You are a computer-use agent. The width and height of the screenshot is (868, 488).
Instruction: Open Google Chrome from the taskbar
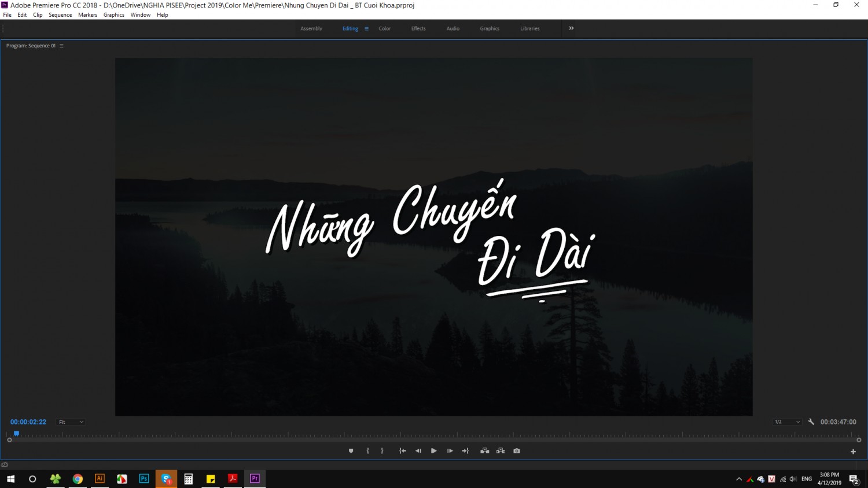tap(78, 479)
